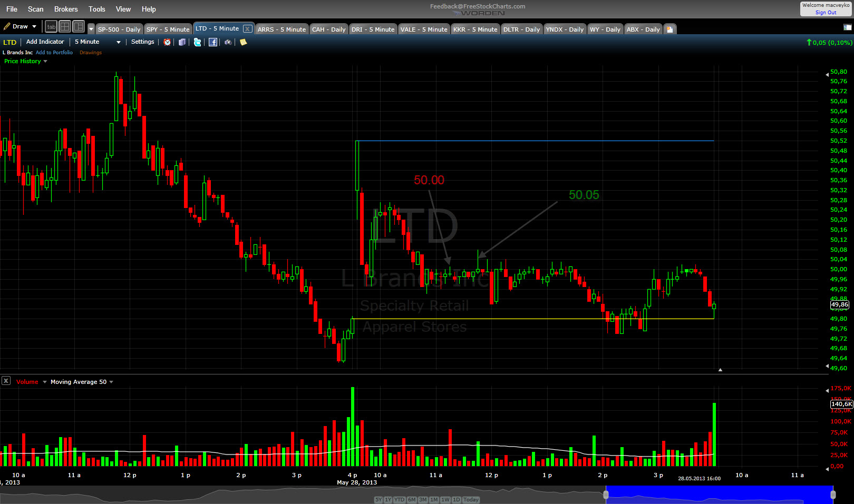Open the Brokers menu
This screenshot has width=854, height=504.
click(x=66, y=9)
